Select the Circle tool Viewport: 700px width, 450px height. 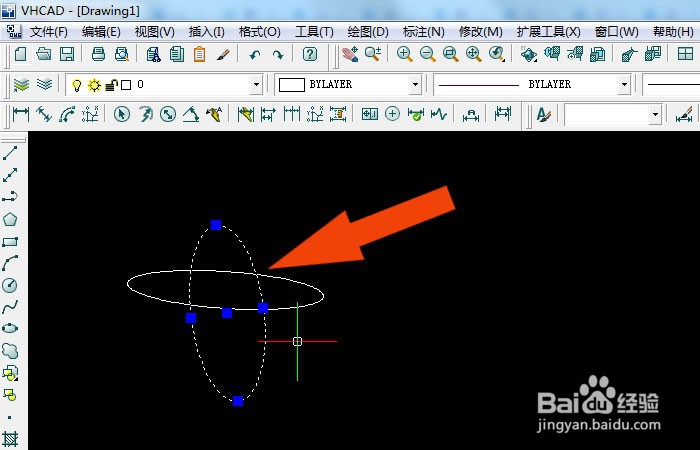tap(10, 285)
